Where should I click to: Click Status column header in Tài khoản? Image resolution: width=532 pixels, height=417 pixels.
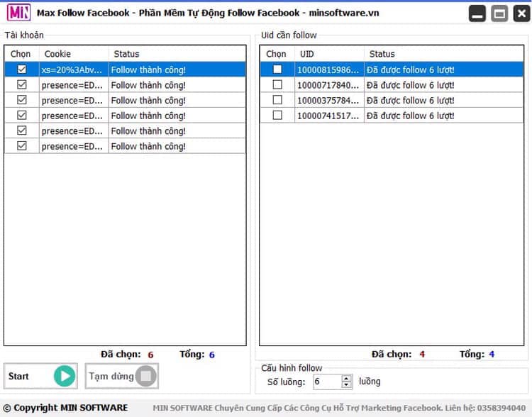point(126,54)
